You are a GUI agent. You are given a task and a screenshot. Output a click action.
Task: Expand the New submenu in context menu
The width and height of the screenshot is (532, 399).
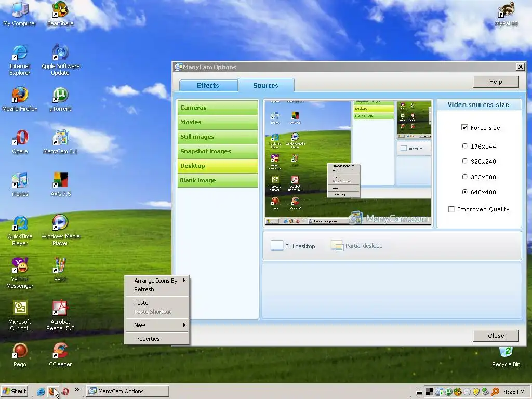pos(157,325)
